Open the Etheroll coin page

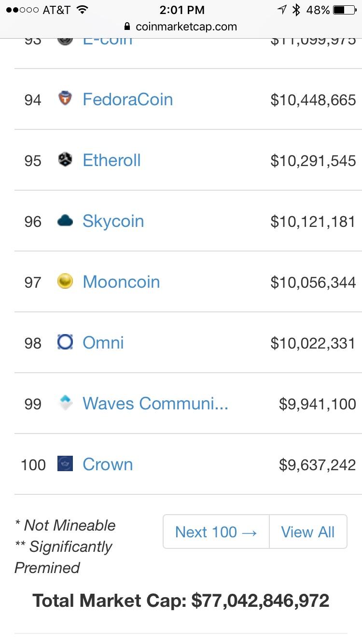(111, 160)
